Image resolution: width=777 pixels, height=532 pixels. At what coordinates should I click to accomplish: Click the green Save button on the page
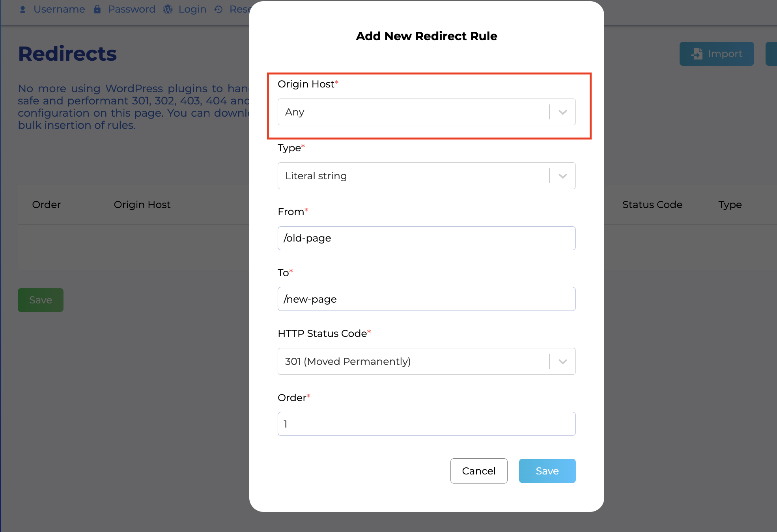tap(40, 300)
